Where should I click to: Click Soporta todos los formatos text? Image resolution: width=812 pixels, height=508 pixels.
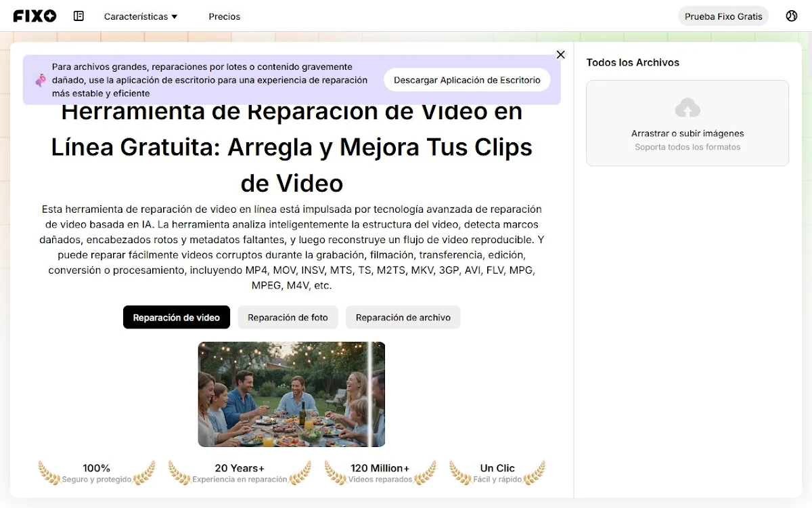(x=687, y=147)
